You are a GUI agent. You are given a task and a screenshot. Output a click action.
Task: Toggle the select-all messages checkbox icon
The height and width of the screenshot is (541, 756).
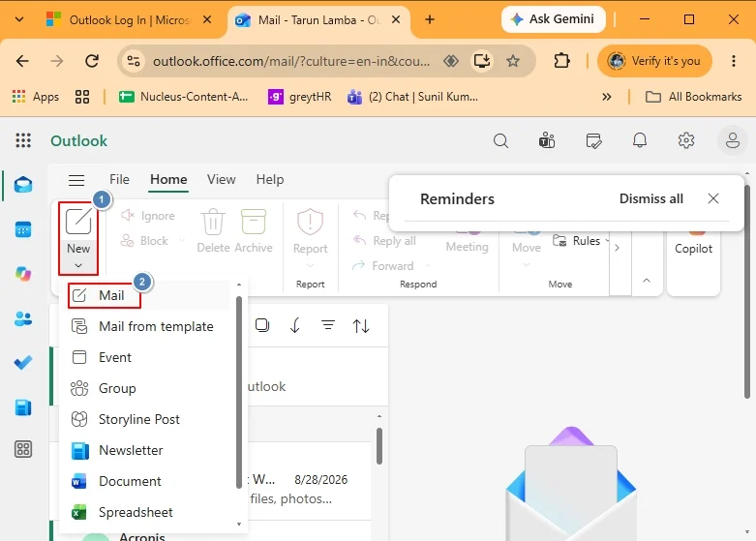262,325
